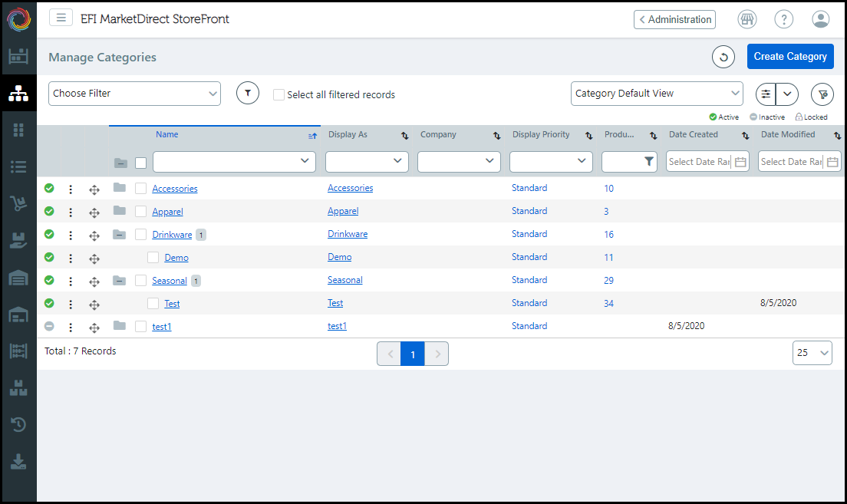The image size is (847, 504).
Task: Go back to Administration
Action: click(674, 19)
